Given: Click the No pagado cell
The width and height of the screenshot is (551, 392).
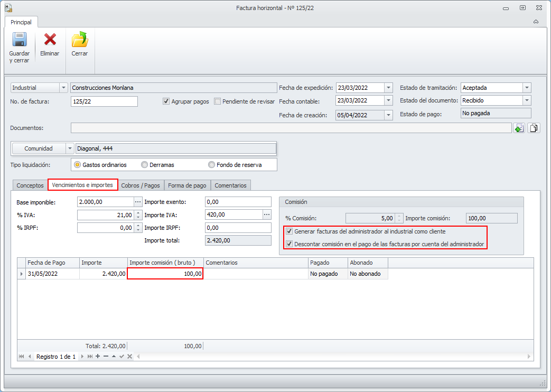Looking at the screenshot, I should 328,274.
